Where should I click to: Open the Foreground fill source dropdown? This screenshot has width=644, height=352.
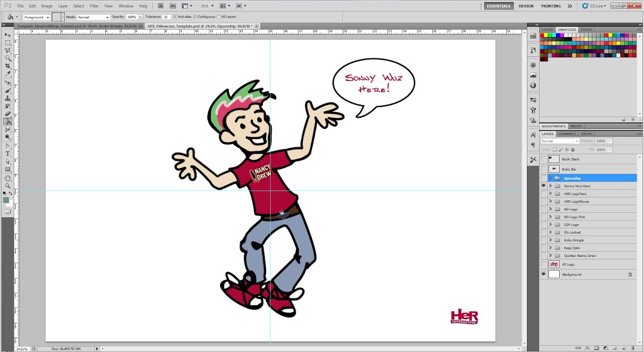coord(36,17)
